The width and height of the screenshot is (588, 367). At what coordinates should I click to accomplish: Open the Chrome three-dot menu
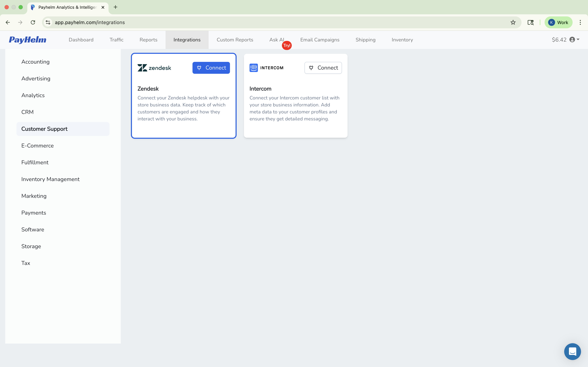(x=580, y=22)
